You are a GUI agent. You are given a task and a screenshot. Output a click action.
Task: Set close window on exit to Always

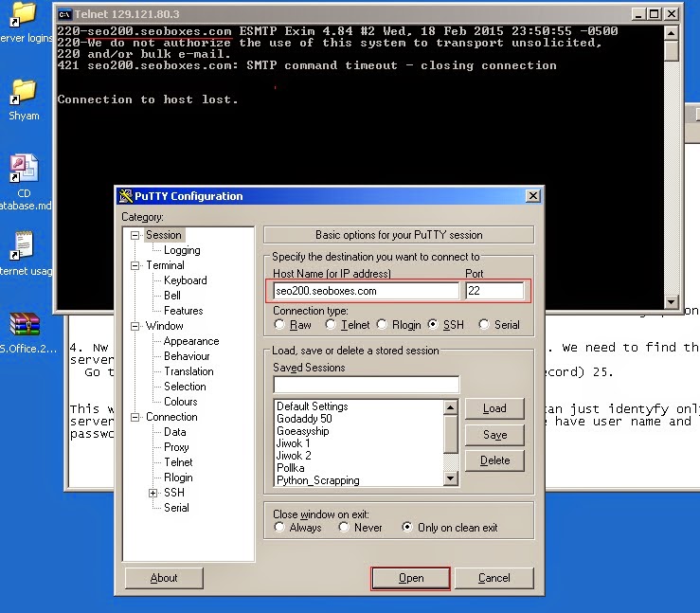(x=279, y=528)
